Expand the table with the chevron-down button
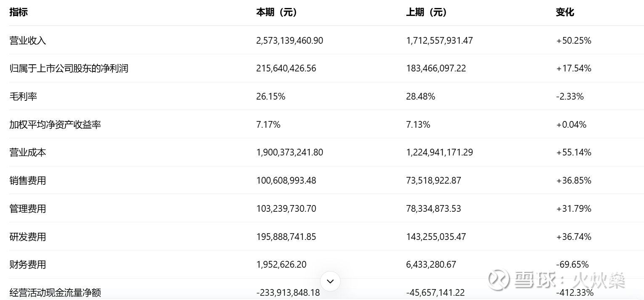This screenshot has width=644, height=300. (x=330, y=281)
